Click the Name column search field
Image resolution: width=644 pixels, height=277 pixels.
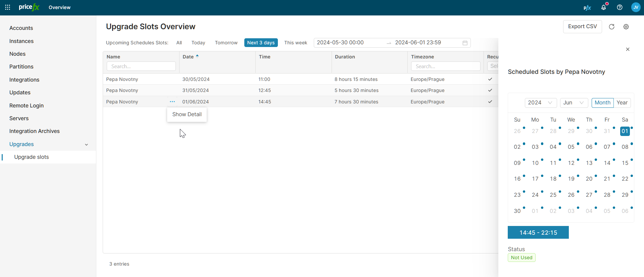point(141,66)
